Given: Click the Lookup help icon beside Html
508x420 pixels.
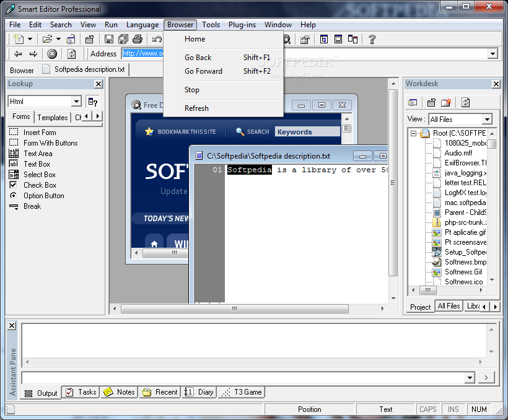Looking at the screenshot, I should click(93, 102).
